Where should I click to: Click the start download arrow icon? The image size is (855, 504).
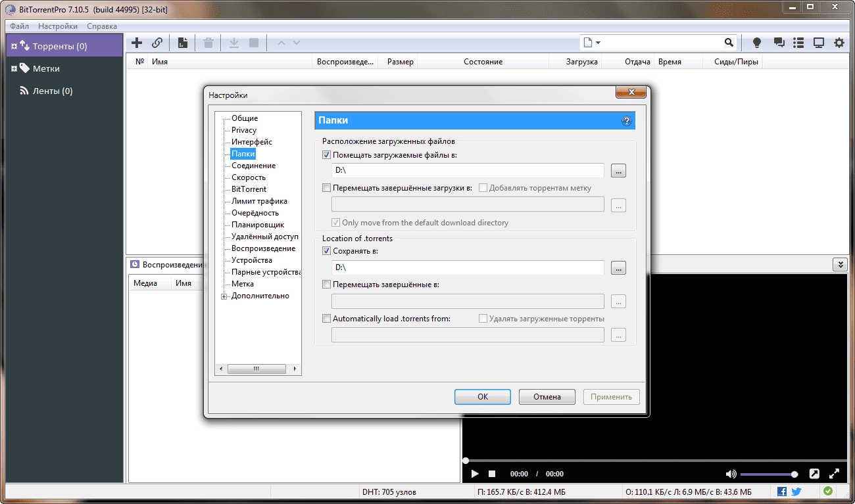click(x=233, y=43)
